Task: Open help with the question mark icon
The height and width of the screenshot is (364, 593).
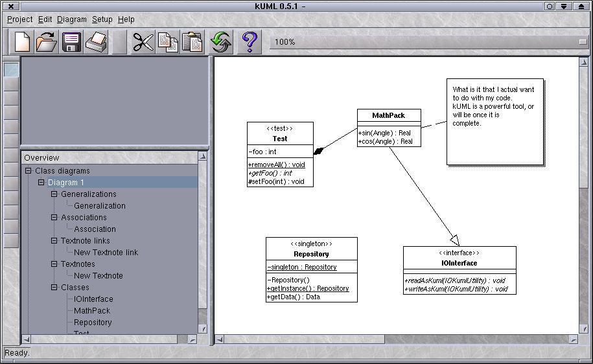Action: coord(250,42)
